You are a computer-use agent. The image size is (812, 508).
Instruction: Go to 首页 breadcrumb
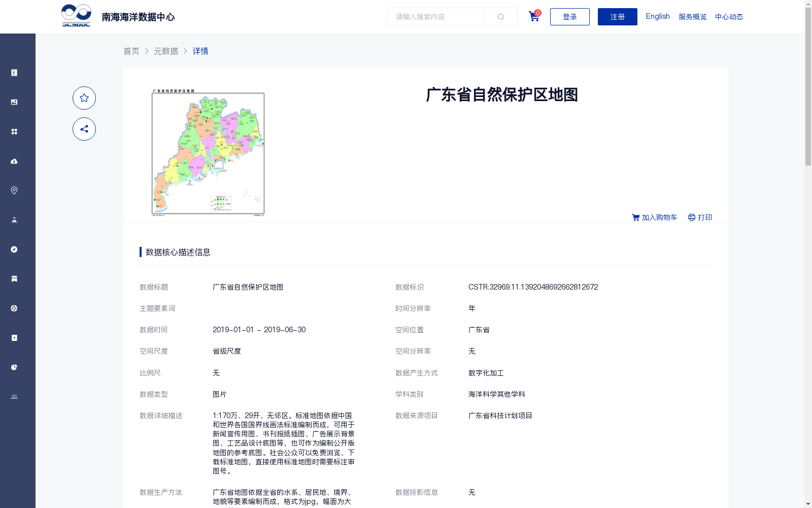[131, 51]
